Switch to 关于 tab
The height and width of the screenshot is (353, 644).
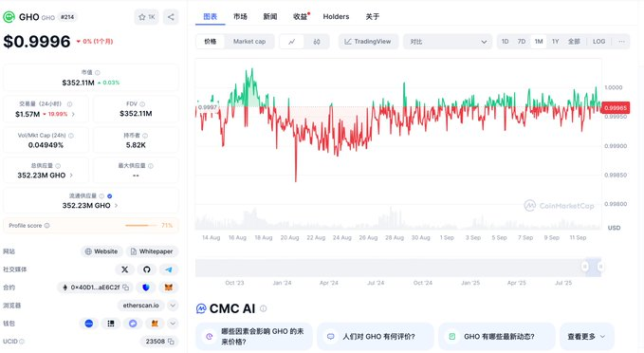[x=373, y=16]
